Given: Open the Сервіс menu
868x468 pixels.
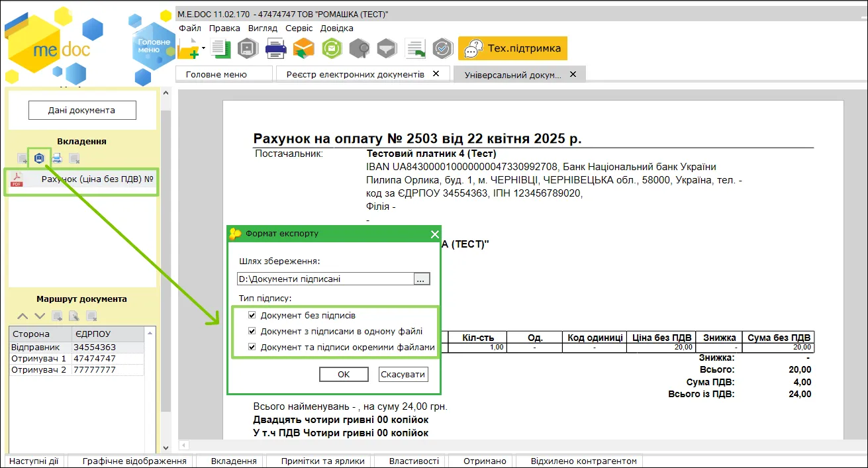Looking at the screenshot, I should [x=299, y=28].
